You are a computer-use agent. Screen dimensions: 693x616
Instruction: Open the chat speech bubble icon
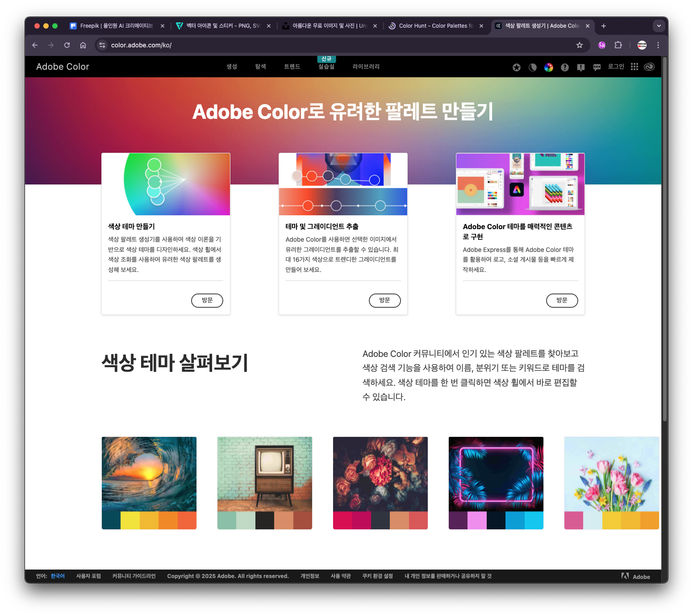[597, 67]
